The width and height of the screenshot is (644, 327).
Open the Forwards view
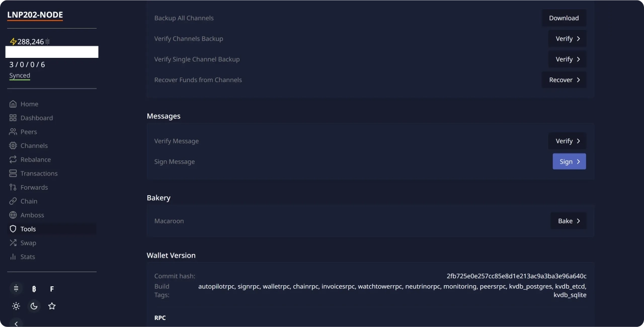click(34, 187)
